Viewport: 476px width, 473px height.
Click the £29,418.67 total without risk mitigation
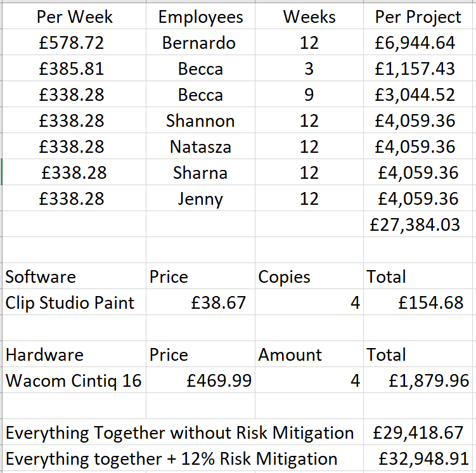(418, 433)
